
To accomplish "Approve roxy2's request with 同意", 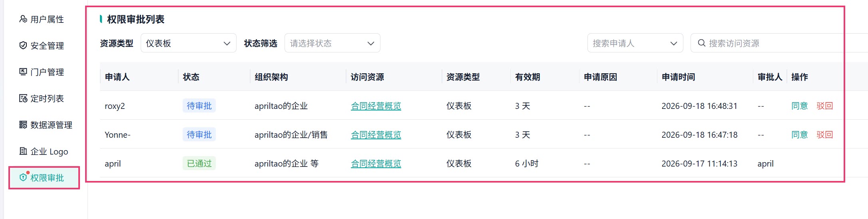I will 799,106.
